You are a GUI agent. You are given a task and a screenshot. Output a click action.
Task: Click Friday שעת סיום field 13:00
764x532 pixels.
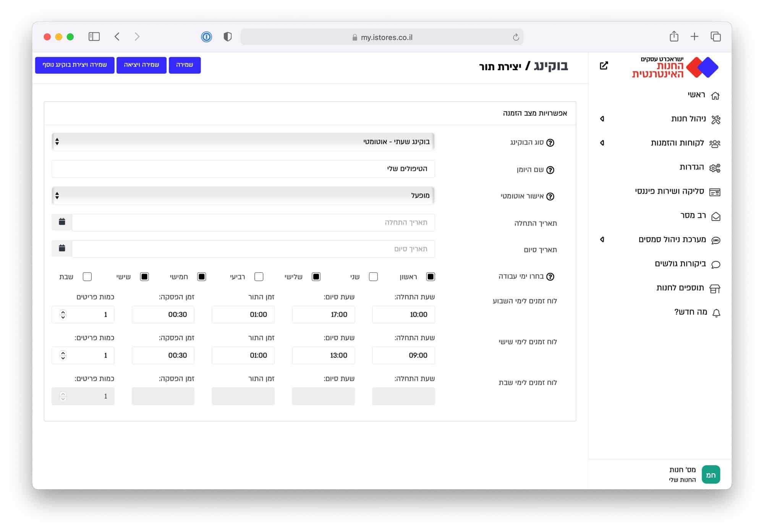[323, 355]
